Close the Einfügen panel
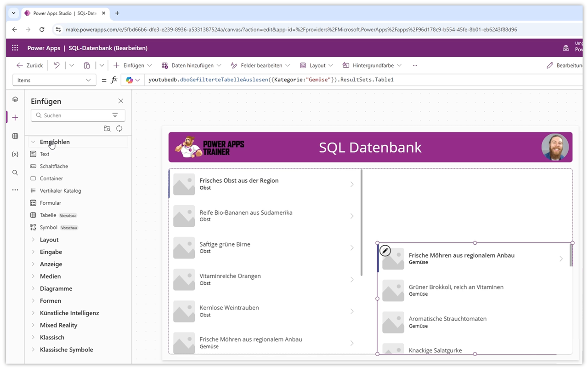The image size is (588, 368). [x=121, y=101]
